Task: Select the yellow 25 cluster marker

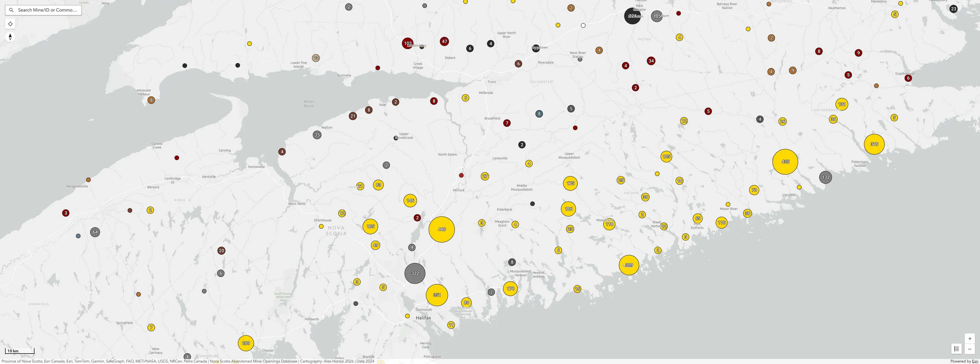Action: point(621,180)
